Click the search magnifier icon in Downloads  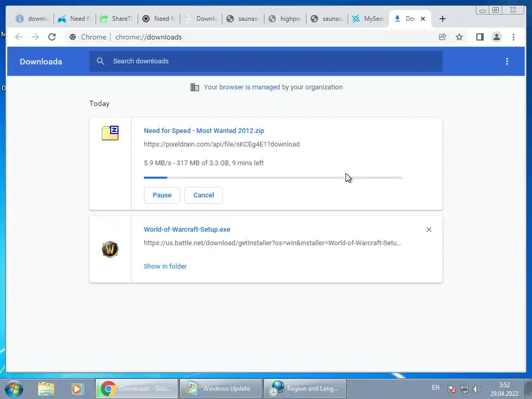point(100,61)
